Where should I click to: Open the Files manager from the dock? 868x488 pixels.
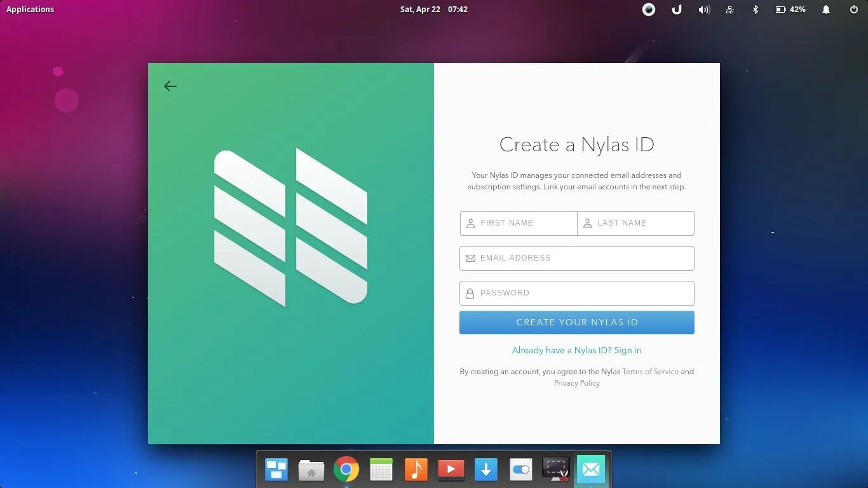(311, 470)
